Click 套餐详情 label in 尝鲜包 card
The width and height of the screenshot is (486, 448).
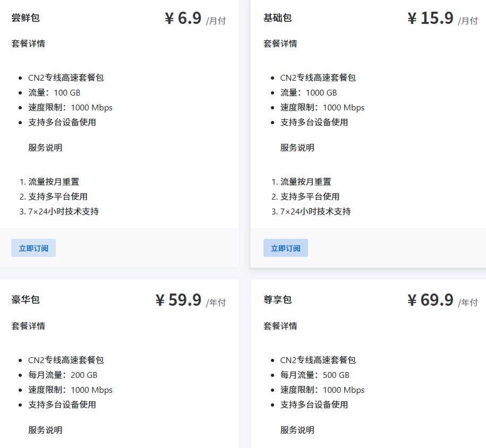28,44
